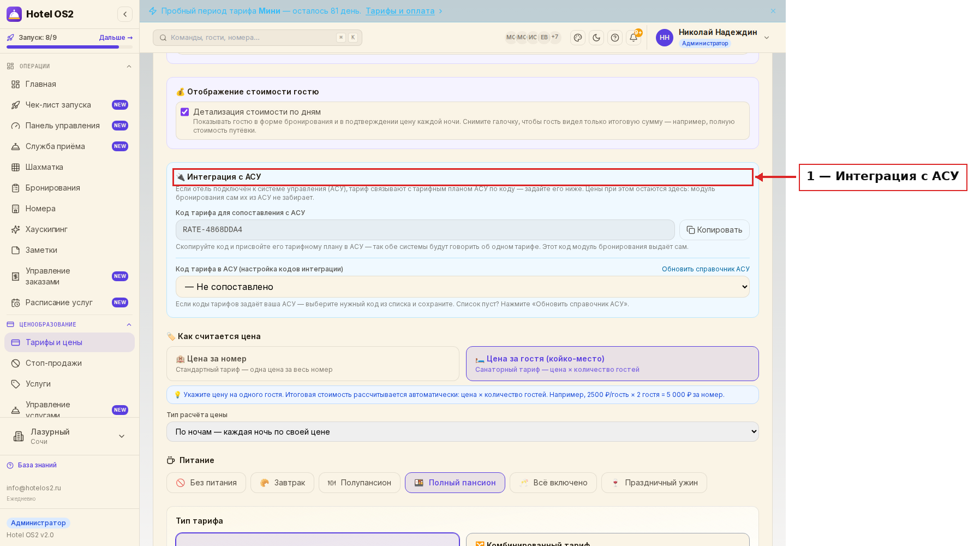Open Расписание услуг item

click(69, 302)
